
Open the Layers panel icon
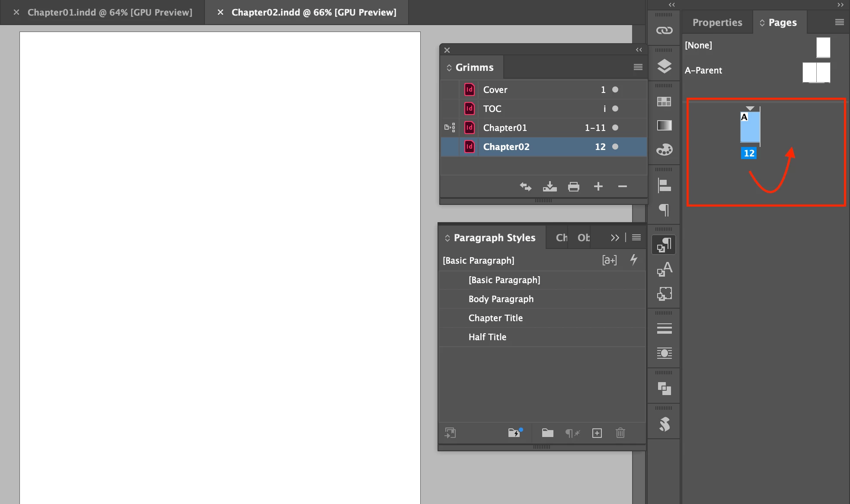[x=664, y=66]
